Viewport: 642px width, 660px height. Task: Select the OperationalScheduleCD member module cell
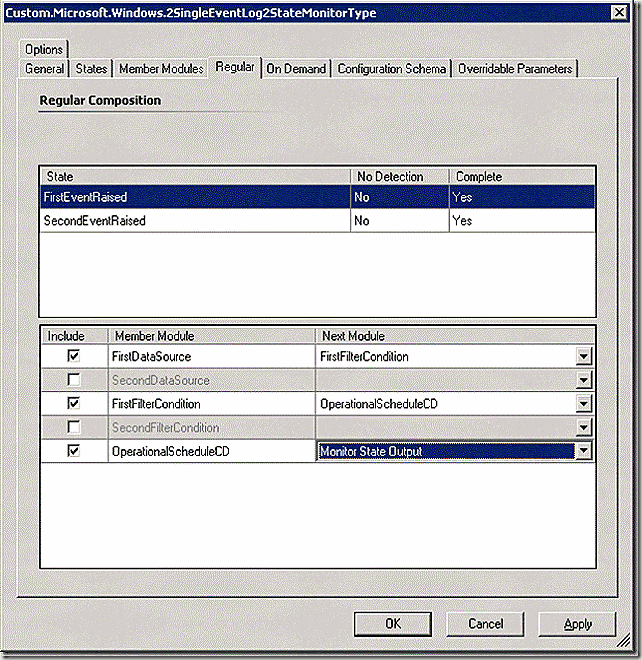212,451
